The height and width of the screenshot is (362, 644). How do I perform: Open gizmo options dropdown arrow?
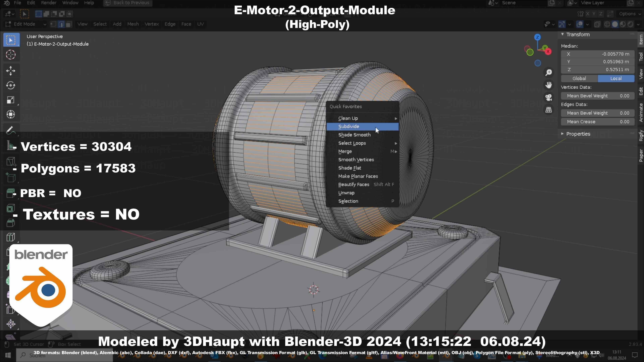(x=570, y=24)
